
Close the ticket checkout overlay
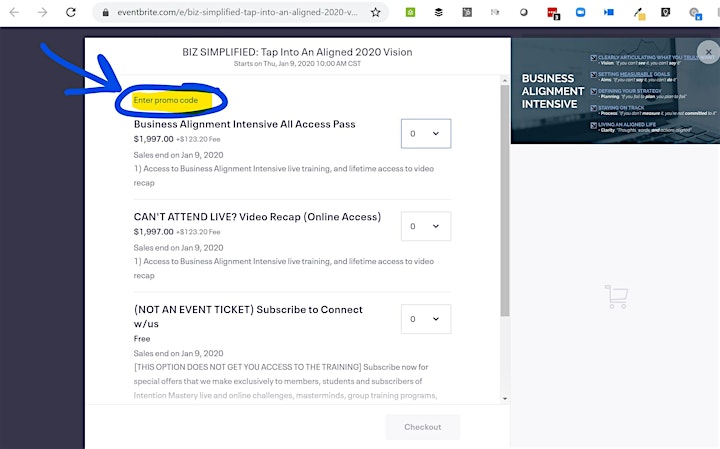(x=708, y=52)
